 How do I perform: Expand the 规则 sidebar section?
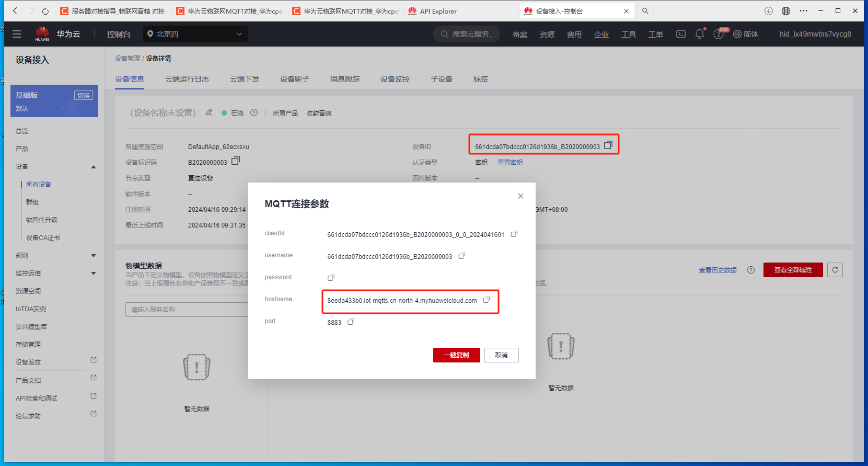[94, 256]
